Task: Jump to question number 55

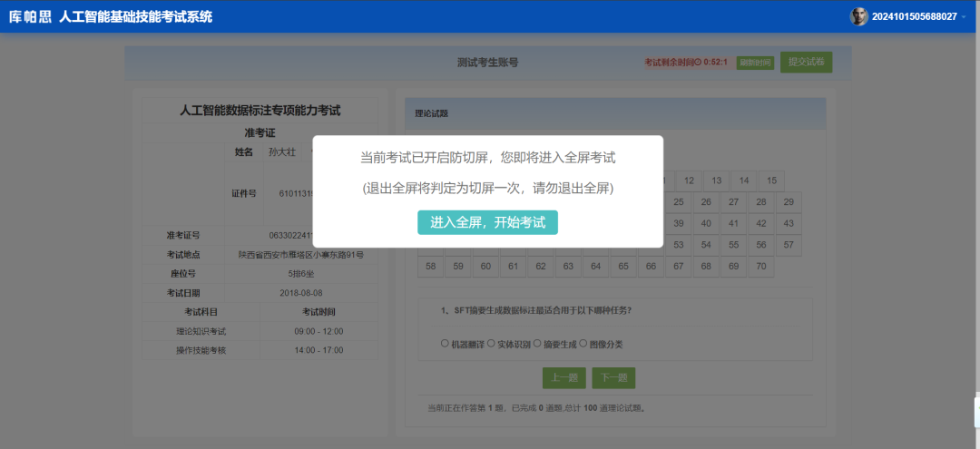Action: tap(734, 246)
